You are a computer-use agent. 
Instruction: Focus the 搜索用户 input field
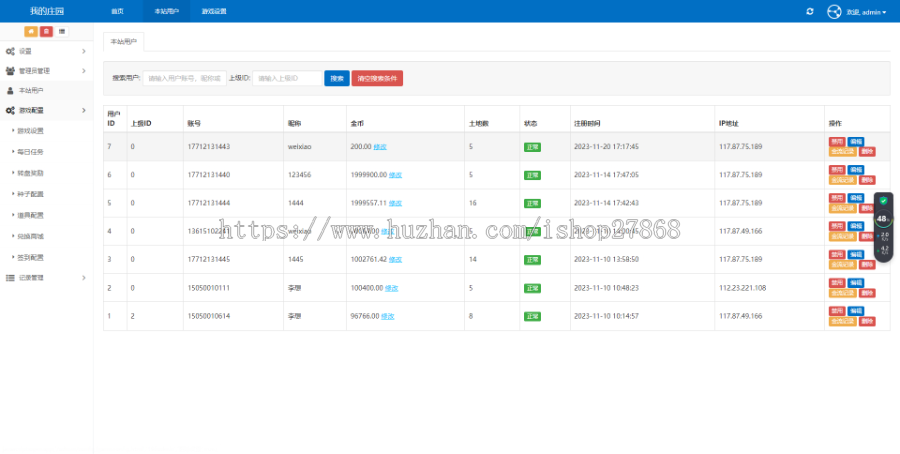point(184,79)
